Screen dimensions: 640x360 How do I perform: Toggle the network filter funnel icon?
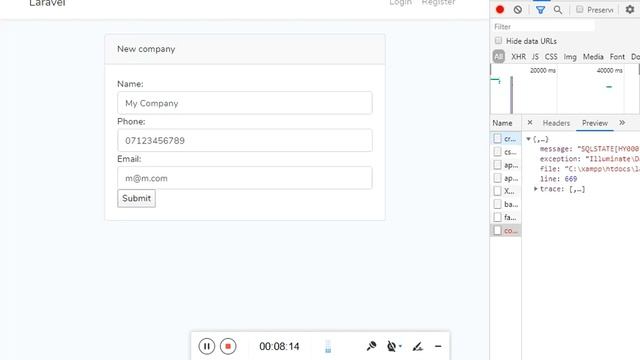[x=540, y=10]
